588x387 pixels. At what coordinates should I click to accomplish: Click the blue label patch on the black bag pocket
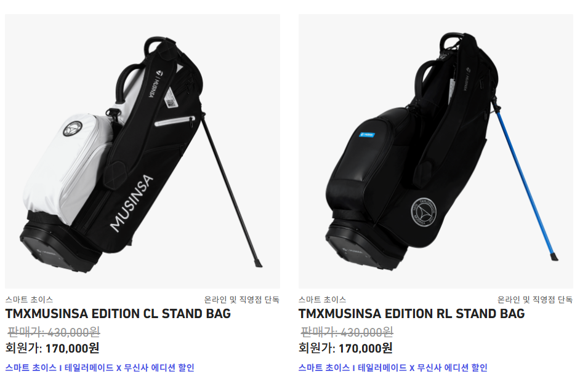367,135
